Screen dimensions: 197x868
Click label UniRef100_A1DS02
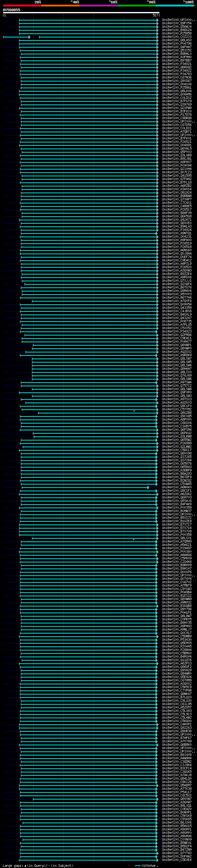click(177, 352)
